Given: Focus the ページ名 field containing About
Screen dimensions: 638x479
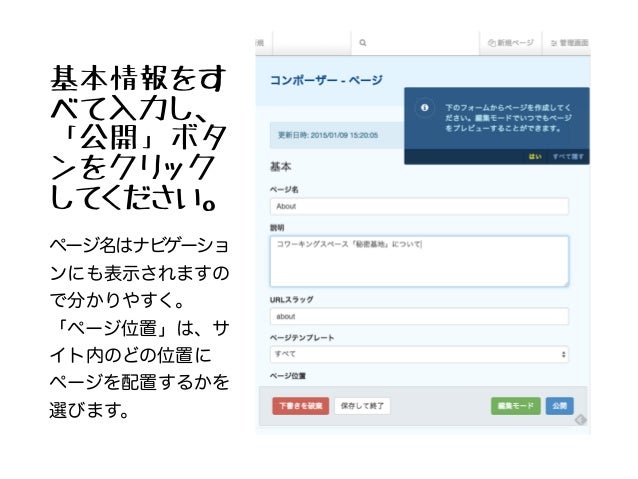Looking at the screenshot, I should [419, 206].
